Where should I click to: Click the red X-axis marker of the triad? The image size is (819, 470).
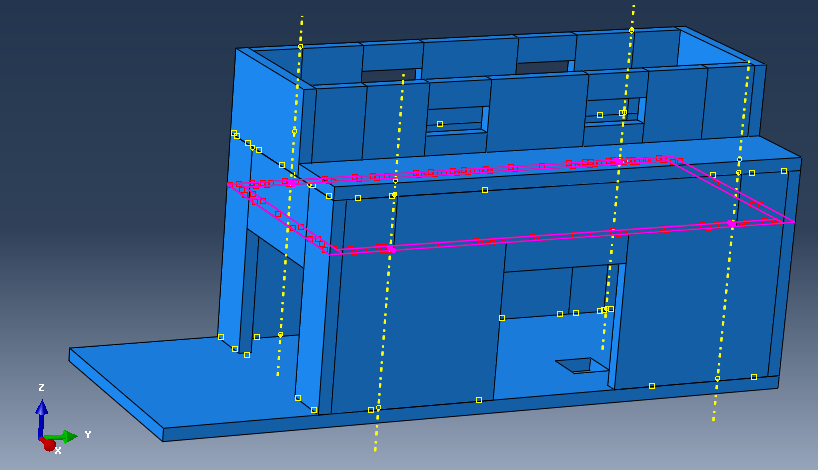click(49, 444)
